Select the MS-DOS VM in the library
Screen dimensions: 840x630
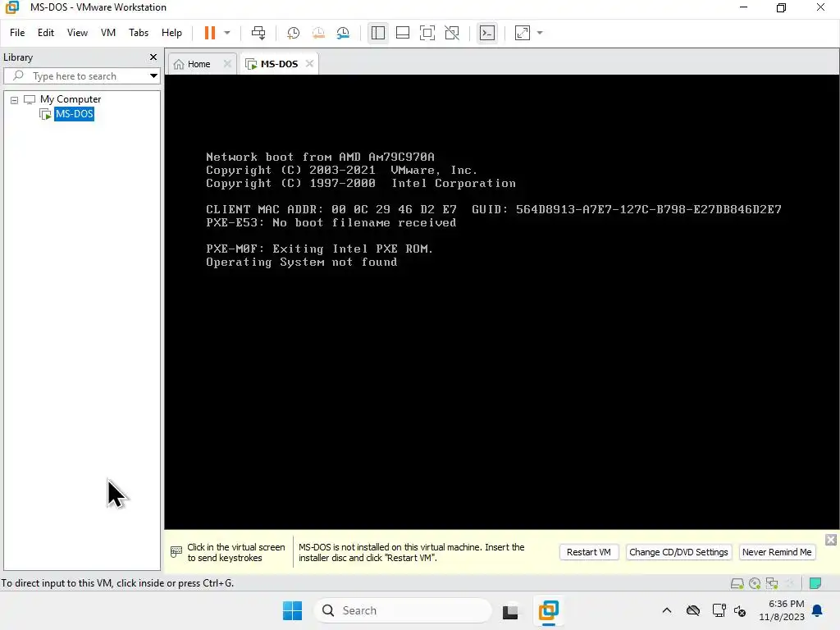pyautogui.click(x=75, y=113)
